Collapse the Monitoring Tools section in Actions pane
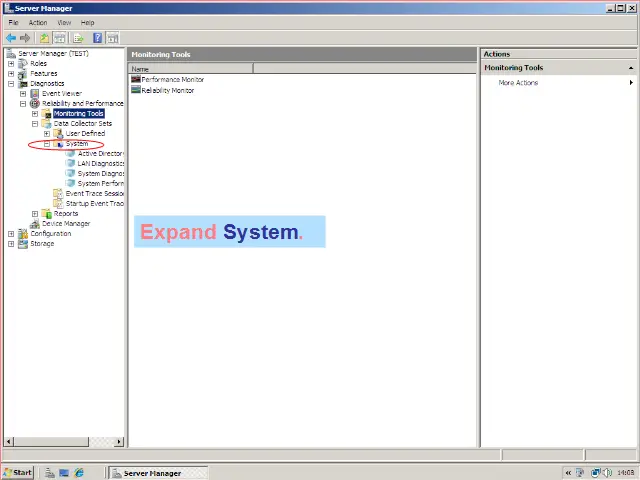This screenshot has width=640, height=480. [631, 68]
